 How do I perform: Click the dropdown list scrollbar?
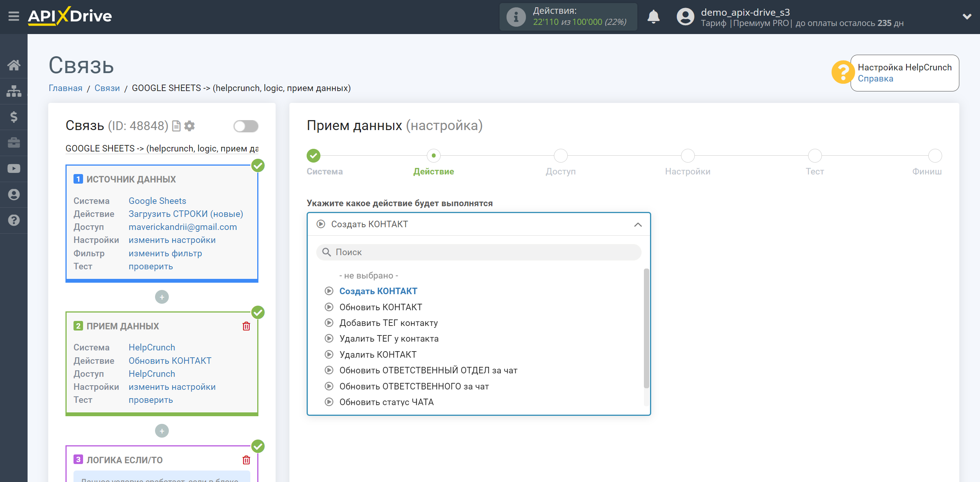pyautogui.click(x=646, y=328)
